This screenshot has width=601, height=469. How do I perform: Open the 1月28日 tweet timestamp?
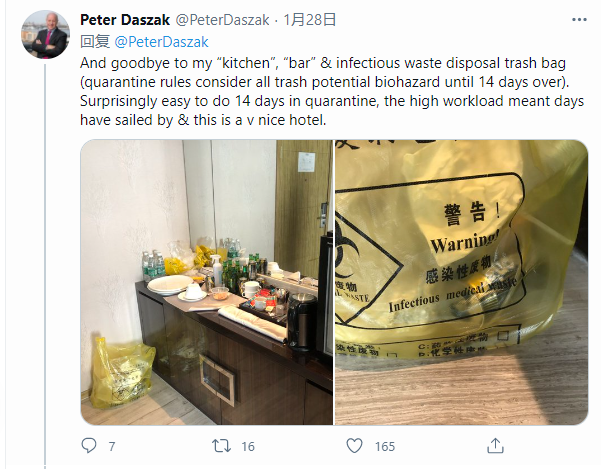(x=310, y=20)
